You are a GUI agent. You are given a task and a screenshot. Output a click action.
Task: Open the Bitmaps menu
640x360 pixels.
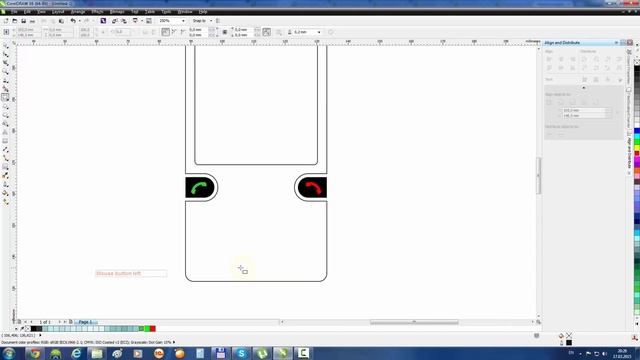click(x=117, y=12)
